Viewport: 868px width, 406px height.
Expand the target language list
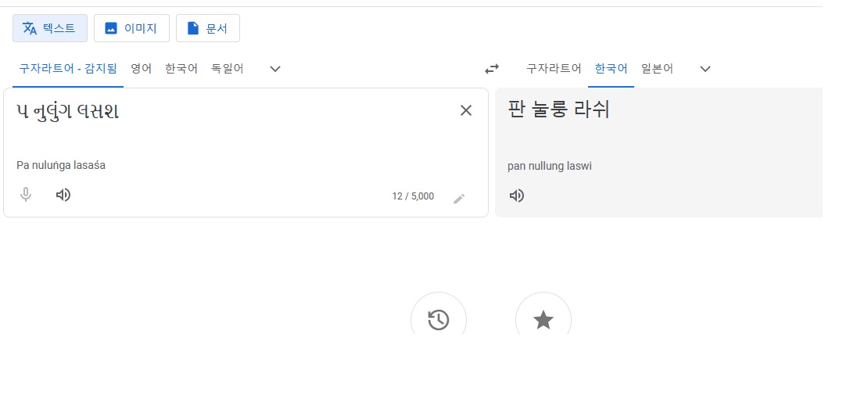coord(705,69)
